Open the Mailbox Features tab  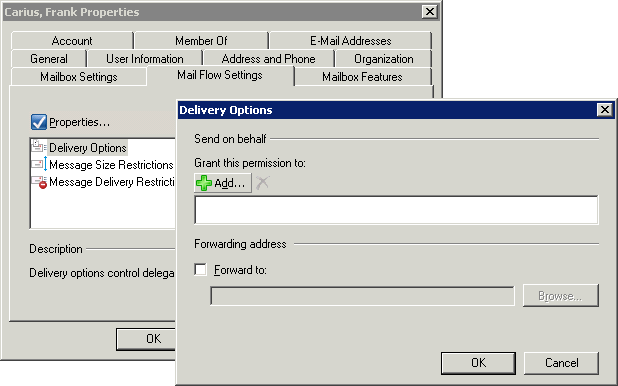tap(362, 76)
